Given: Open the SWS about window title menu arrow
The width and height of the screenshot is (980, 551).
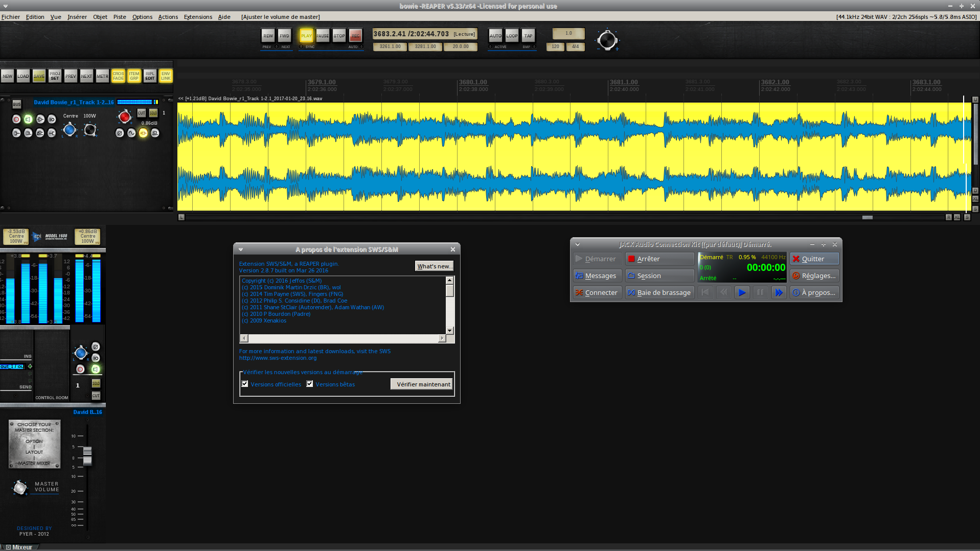Looking at the screenshot, I should pos(241,249).
